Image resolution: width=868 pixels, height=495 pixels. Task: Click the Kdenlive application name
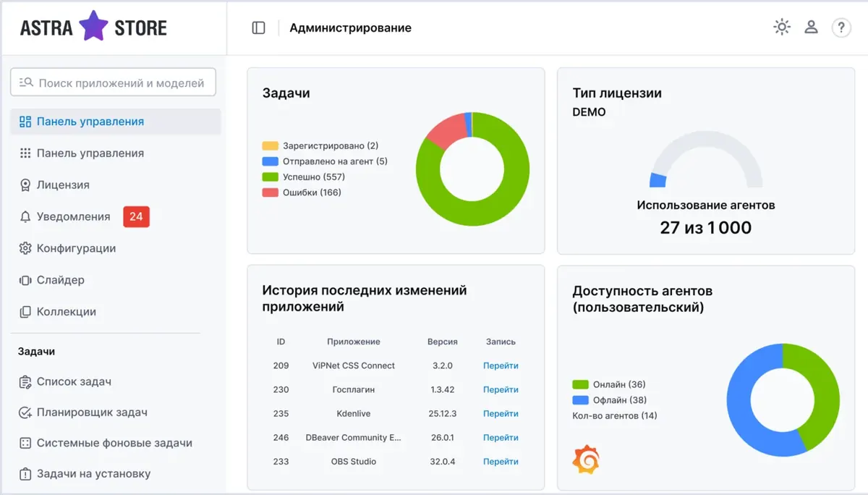(x=354, y=413)
